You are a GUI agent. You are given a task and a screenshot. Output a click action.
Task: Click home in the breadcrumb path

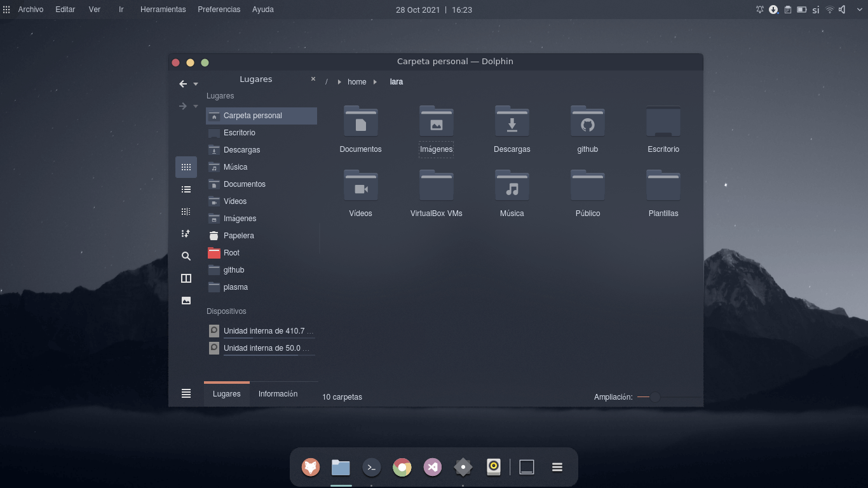pyautogui.click(x=356, y=82)
